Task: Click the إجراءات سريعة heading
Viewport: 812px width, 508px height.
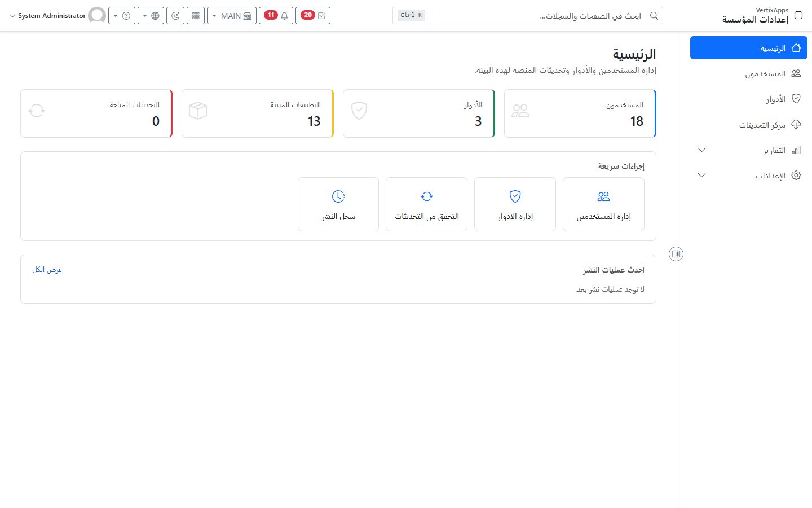Action: click(621, 167)
